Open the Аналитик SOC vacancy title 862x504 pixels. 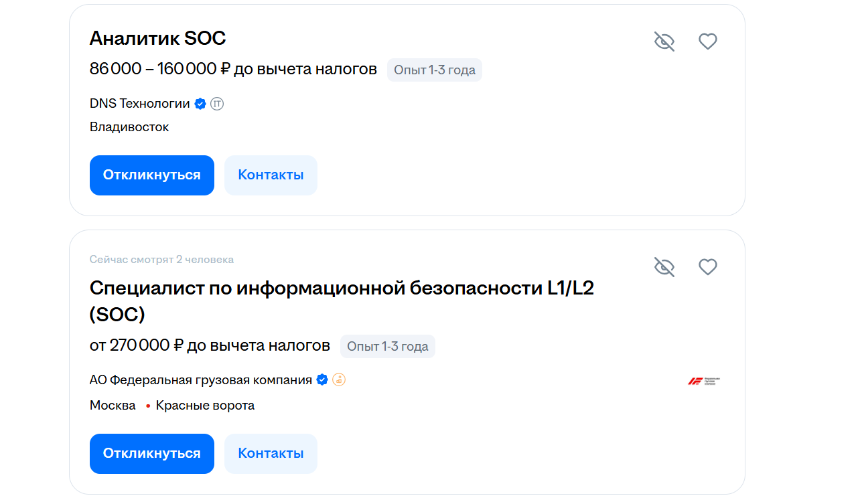coord(158,38)
